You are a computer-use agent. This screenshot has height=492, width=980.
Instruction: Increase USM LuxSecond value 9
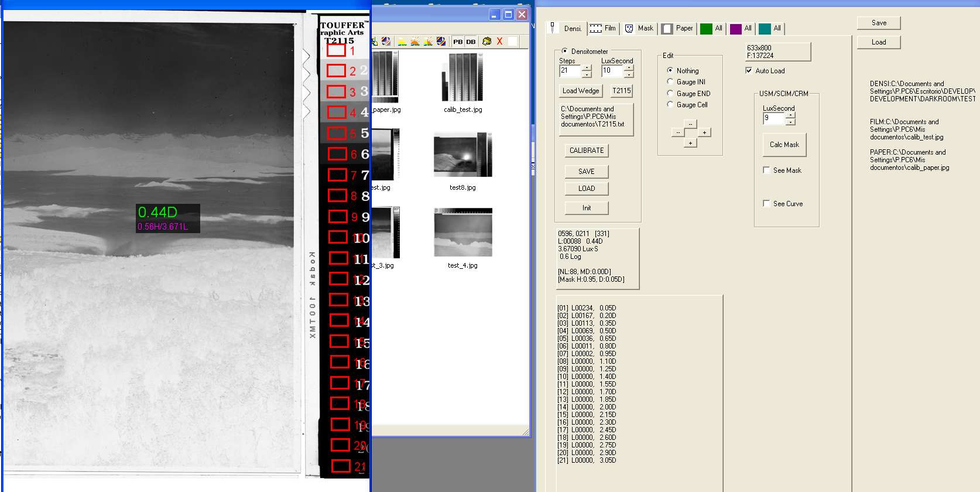point(790,115)
